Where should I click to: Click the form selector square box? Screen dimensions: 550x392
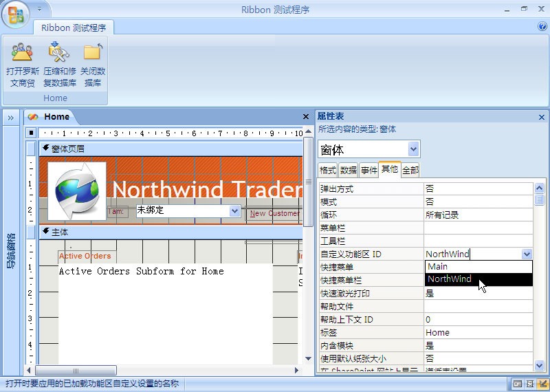click(31, 133)
